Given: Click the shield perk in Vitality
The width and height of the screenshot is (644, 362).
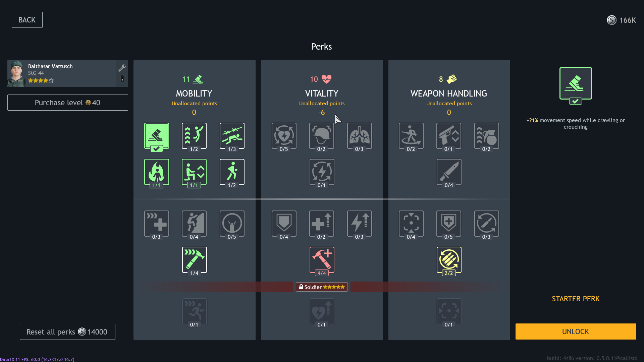Looking at the screenshot, I should point(284,224).
